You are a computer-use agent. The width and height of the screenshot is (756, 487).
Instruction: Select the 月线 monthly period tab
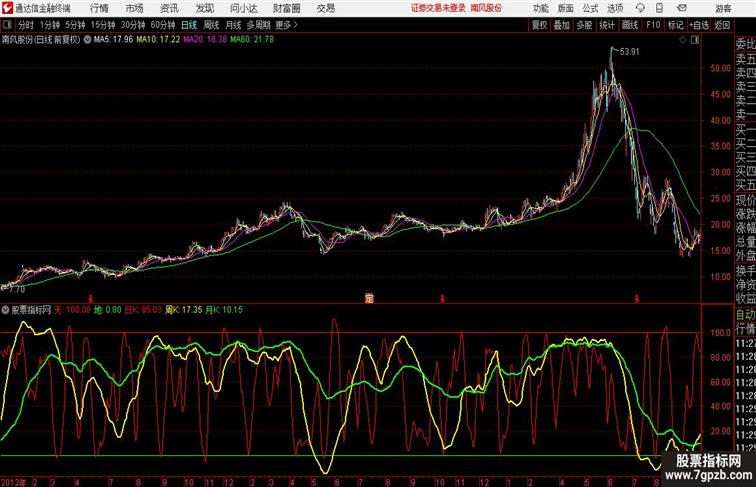pos(233,25)
